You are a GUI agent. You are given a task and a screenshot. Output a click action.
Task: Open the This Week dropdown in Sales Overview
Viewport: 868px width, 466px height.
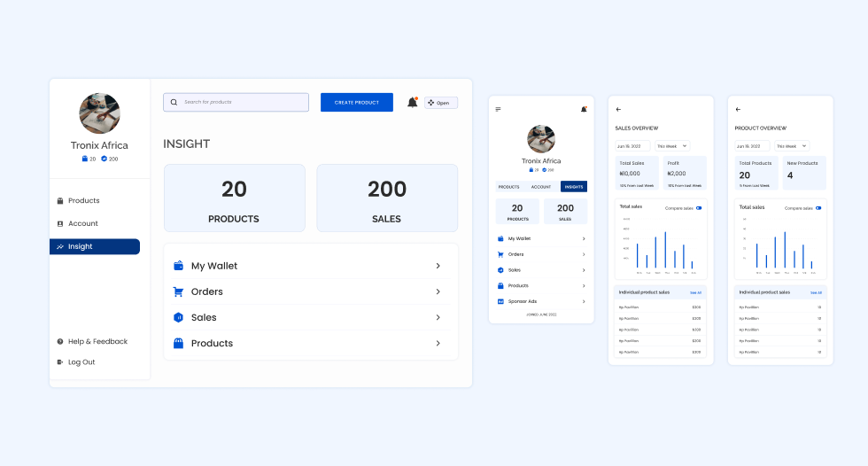tap(672, 146)
